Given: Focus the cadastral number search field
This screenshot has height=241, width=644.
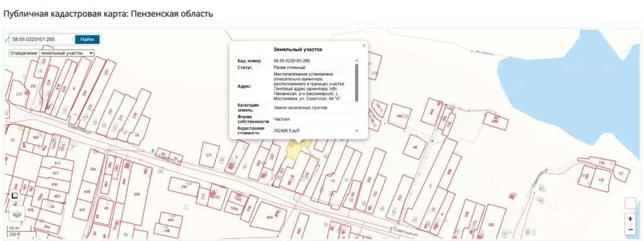Looking at the screenshot, I should click(x=42, y=40).
